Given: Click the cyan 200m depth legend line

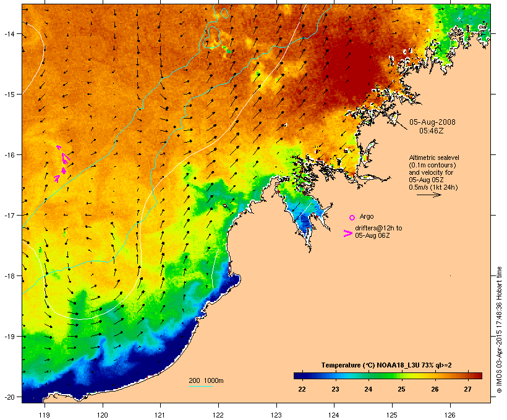Looking at the screenshot, I should pyautogui.click(x=201, y=386).
